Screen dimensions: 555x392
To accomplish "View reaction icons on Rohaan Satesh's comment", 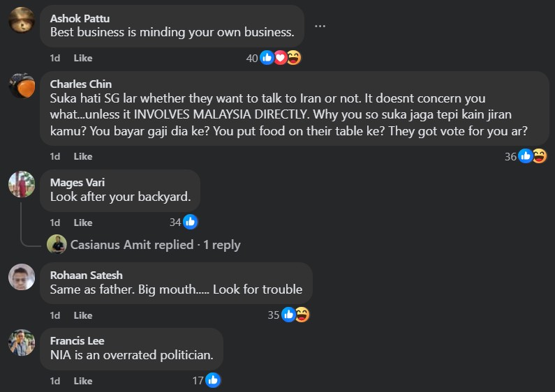I will click(295, 315).
